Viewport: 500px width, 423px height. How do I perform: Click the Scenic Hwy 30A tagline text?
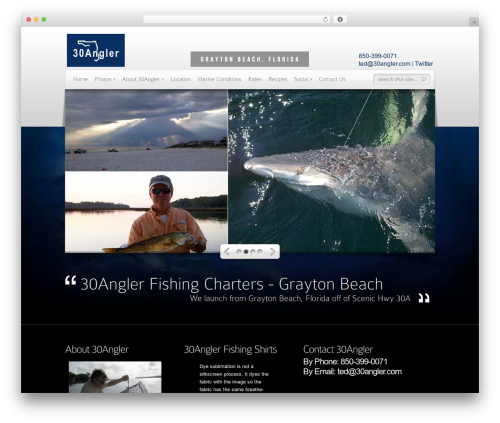click(x=300, y=298)
